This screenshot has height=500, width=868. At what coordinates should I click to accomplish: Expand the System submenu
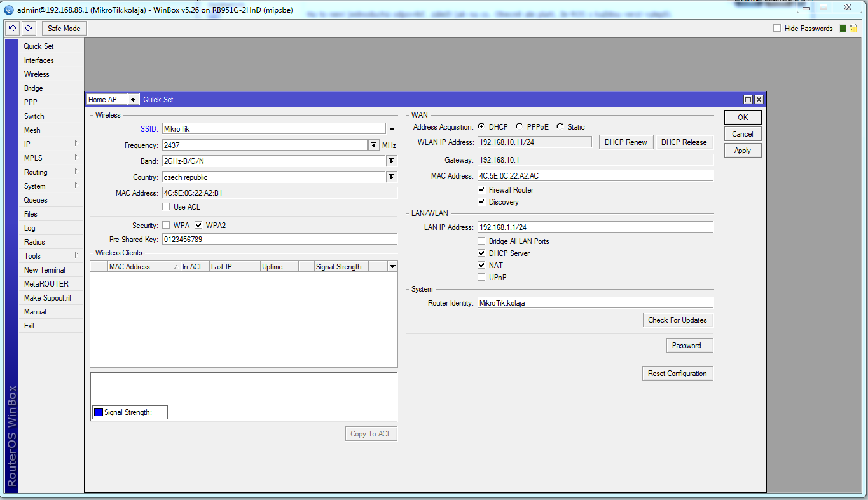coord(51,186)
